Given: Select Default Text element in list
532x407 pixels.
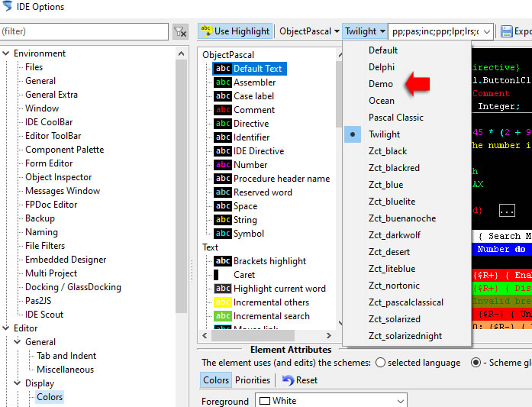Looking at the screenshot, I should (250, 68).
